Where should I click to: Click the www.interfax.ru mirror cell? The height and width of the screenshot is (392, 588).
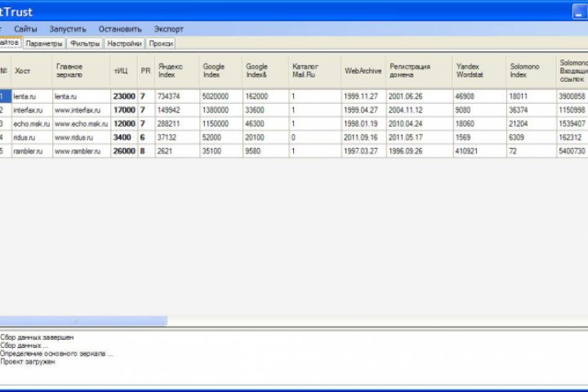[x=82, y=110]
